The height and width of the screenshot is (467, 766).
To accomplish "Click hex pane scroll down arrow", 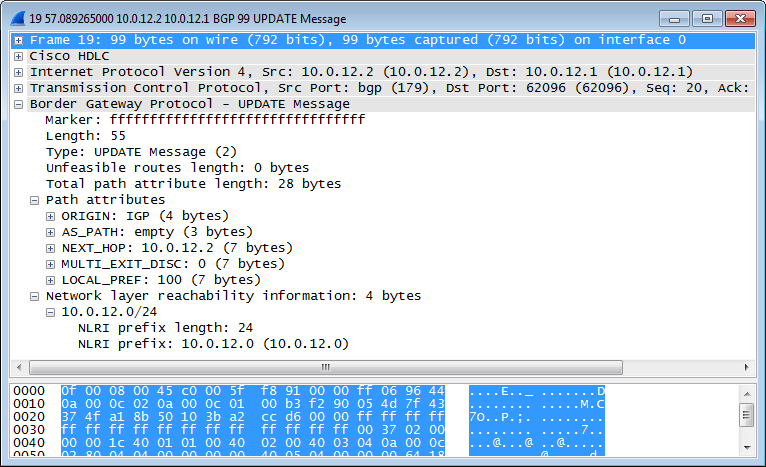I will (x=747, y=447).
